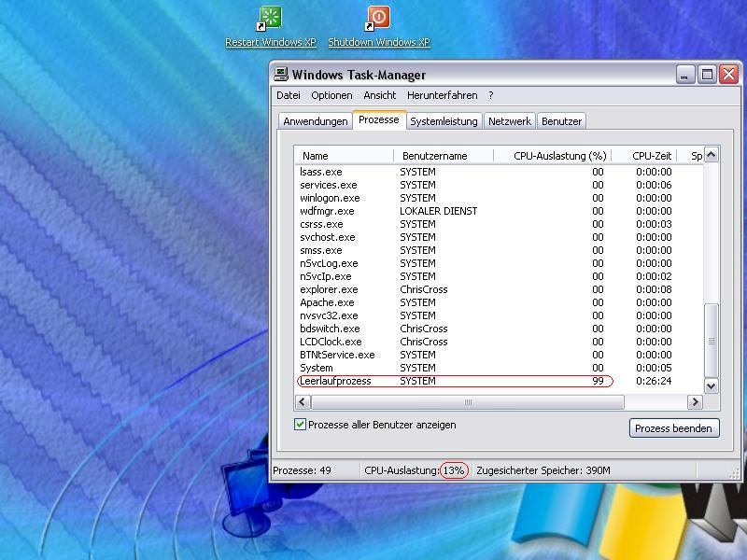Select the csrss.exe process row
This screenshot has width=747, height=560.
[x=499, y=224]
